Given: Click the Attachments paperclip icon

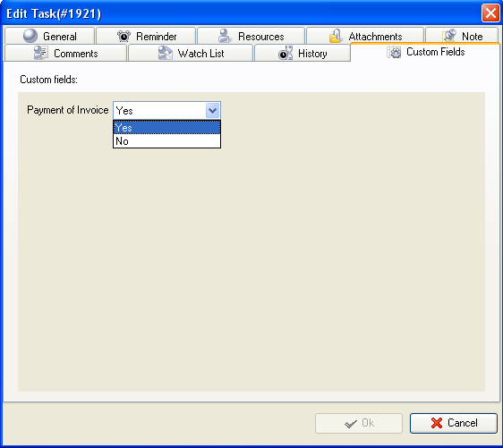Looking at the screenshot, I should (336, 36).
